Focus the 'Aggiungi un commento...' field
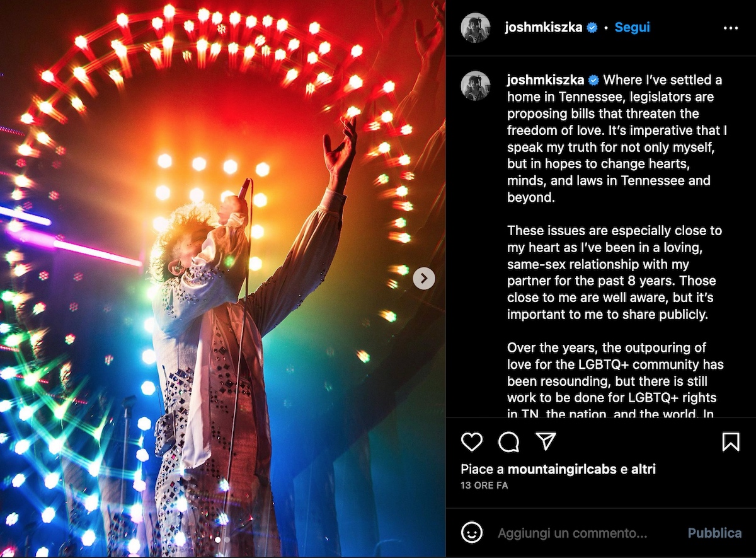Screen dimensions: 756x558 click(x=573, y=533)
